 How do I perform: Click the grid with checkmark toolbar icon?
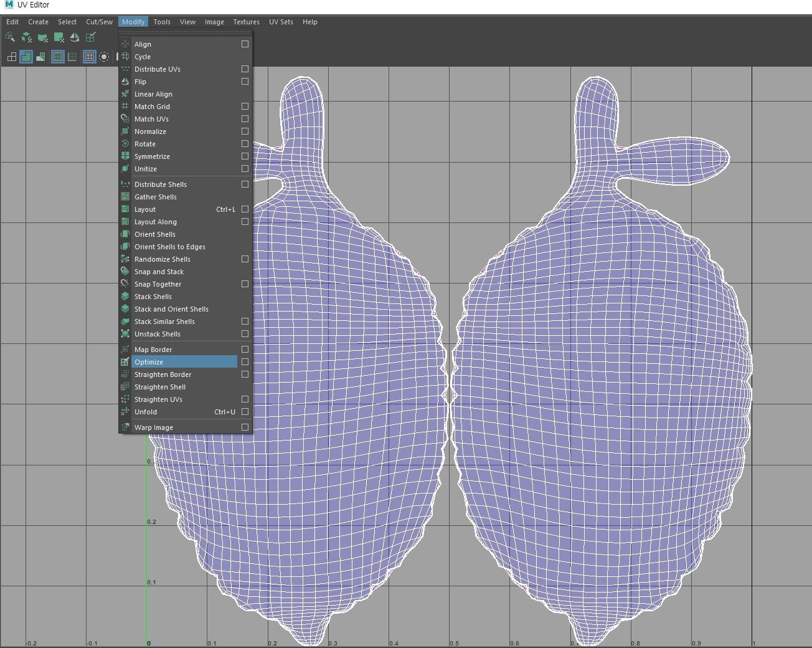[90, 37]
